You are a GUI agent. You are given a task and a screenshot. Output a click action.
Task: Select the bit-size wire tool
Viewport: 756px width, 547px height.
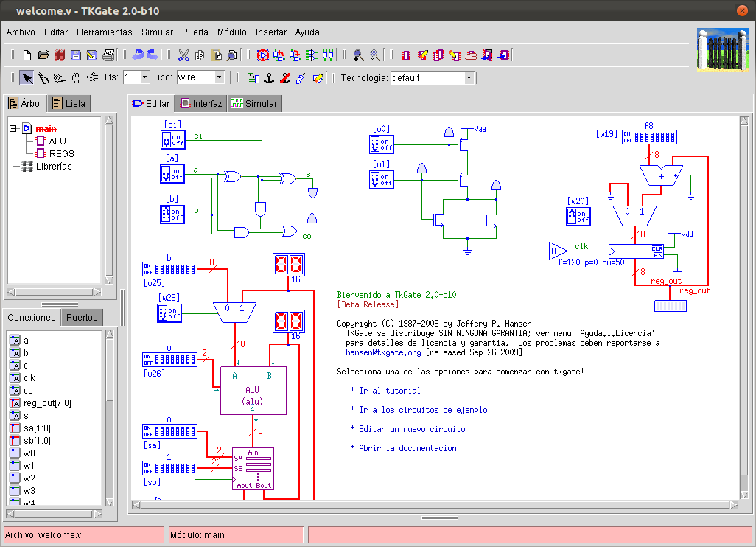click(92, 77)
